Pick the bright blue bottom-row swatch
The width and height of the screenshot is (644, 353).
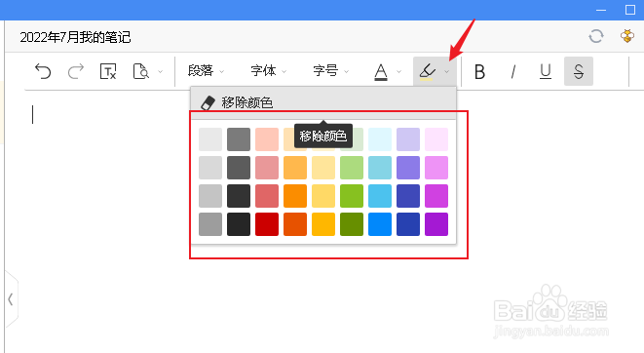pyautogui.click(x=380, y=224)
